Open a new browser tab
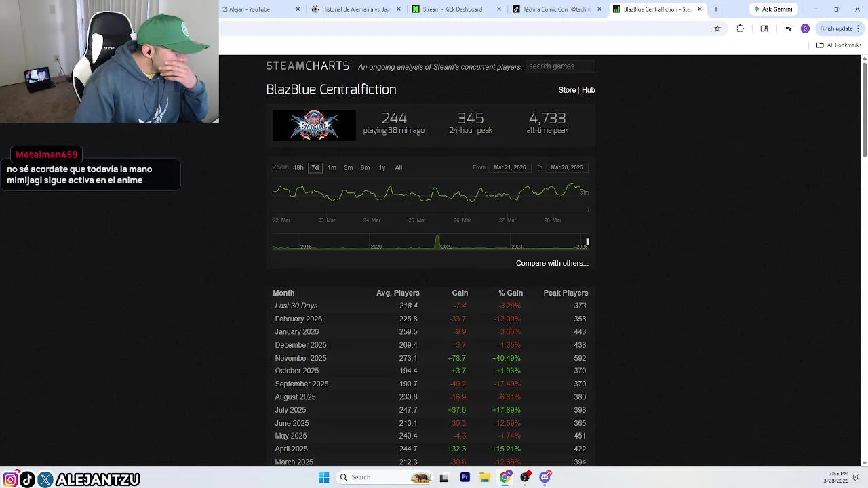This screenshot has height=488, width=868. pyautogui.click(x=715, y=9)
